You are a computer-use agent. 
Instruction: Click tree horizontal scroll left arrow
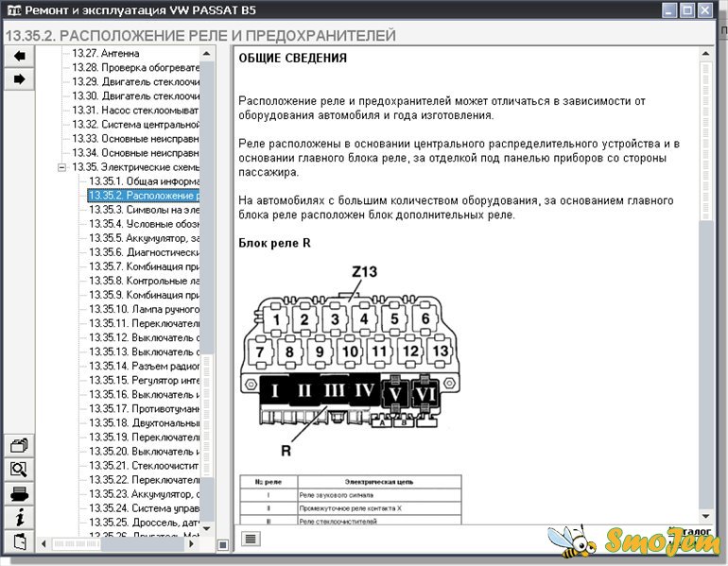pos(43,543)
